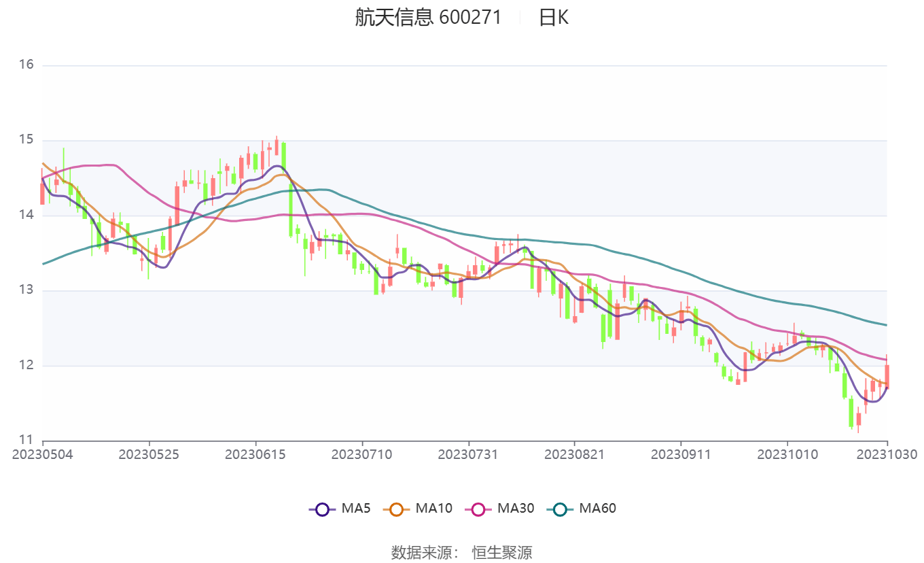Click the y-axis value 15

26,140
